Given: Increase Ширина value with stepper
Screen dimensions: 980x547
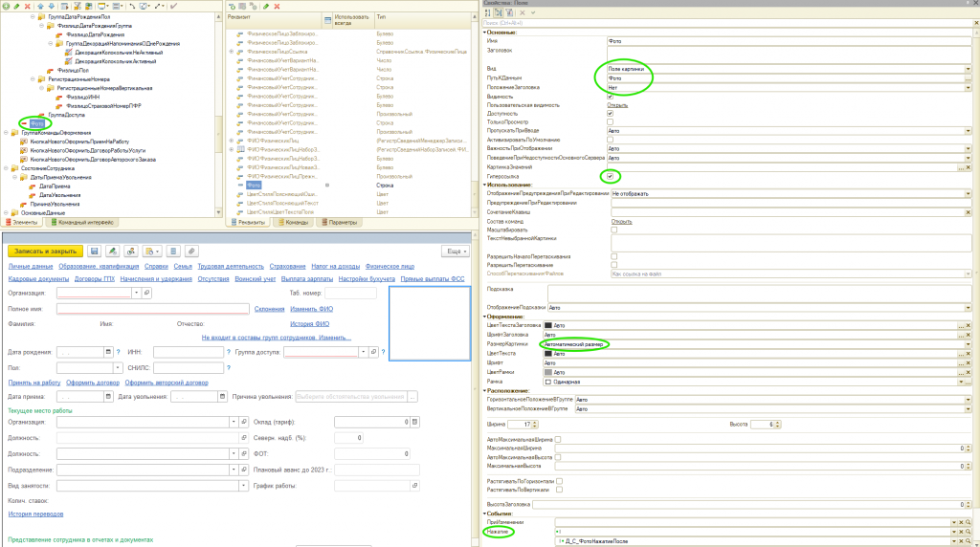Looking at the screenshot, I should (x=534, y=423).
